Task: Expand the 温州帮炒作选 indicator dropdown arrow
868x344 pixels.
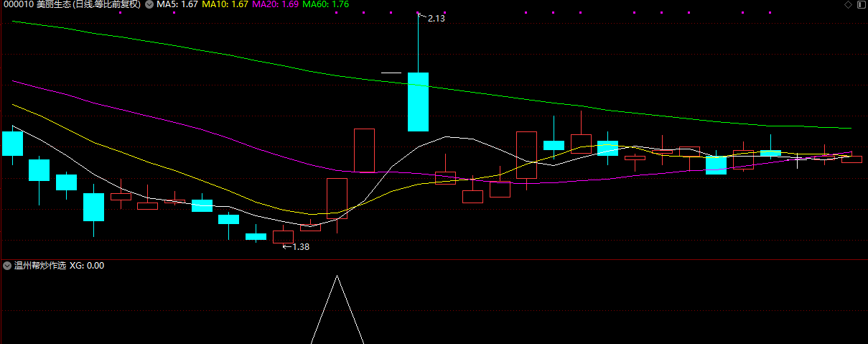Action: 7,266
